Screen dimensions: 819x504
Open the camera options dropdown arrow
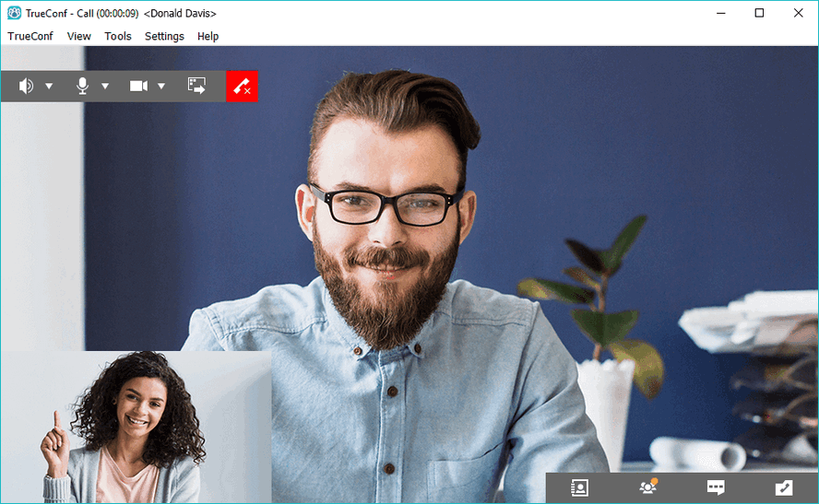click(161, 86)
